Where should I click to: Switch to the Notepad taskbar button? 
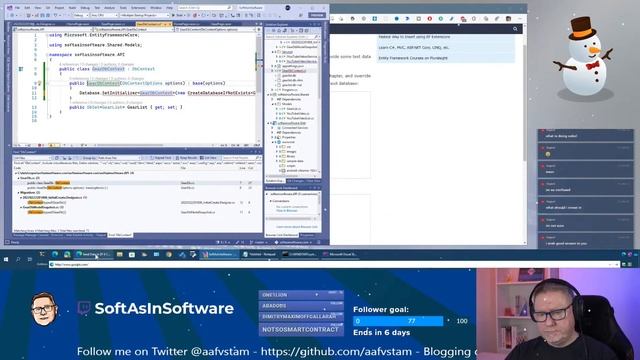(x=260, y=254)
